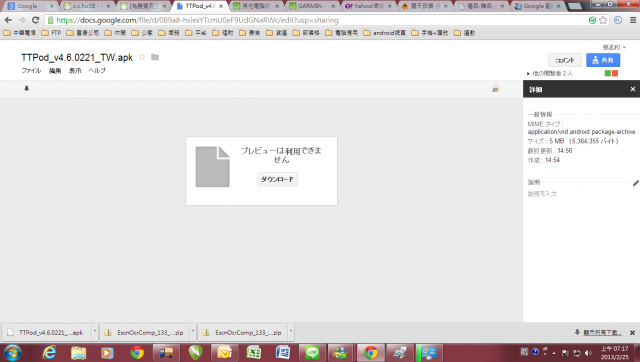The image size is (640, 362).
Task: Bookmark this page with the address bar star
Action: click(x=603, y=20)
